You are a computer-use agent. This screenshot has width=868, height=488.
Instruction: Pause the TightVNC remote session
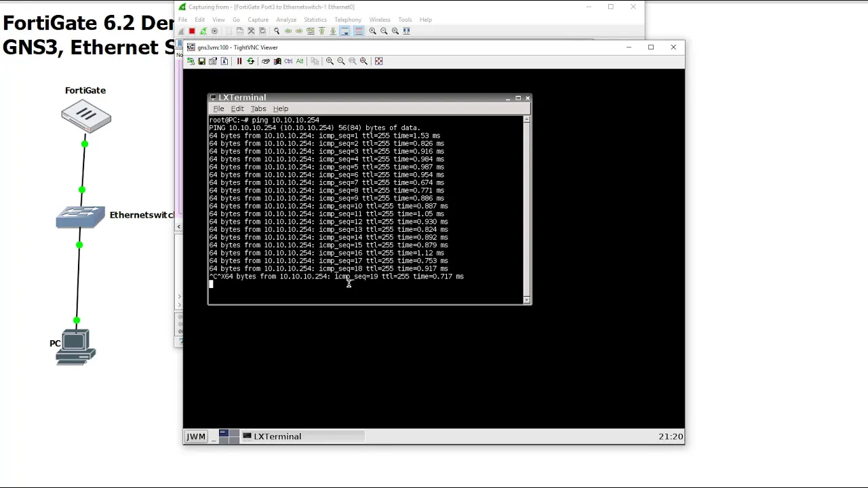(x=239, y=61)
